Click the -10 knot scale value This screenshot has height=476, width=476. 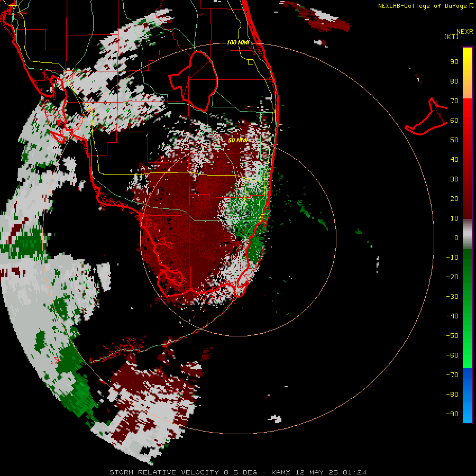(452, 258)
